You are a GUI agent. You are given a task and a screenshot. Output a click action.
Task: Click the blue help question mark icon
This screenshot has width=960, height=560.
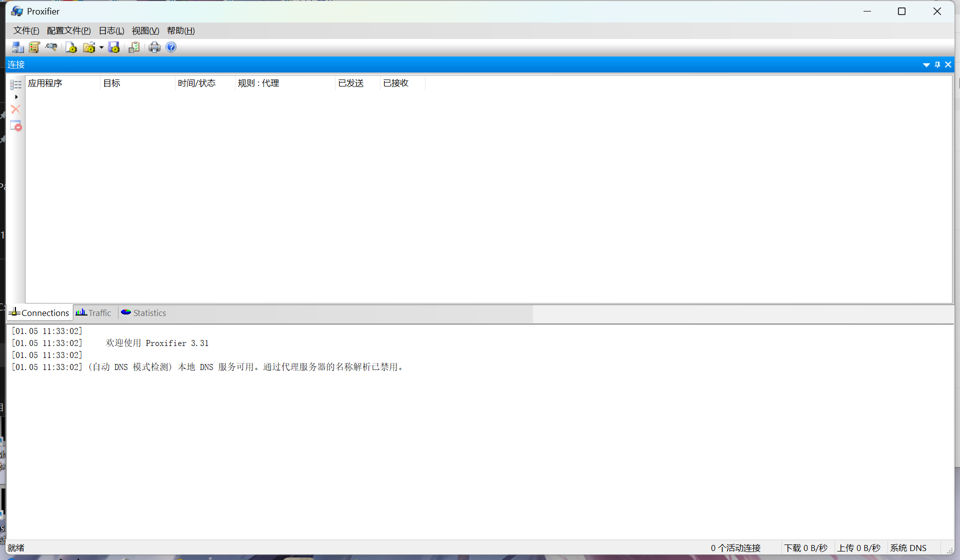pos(171,47)
